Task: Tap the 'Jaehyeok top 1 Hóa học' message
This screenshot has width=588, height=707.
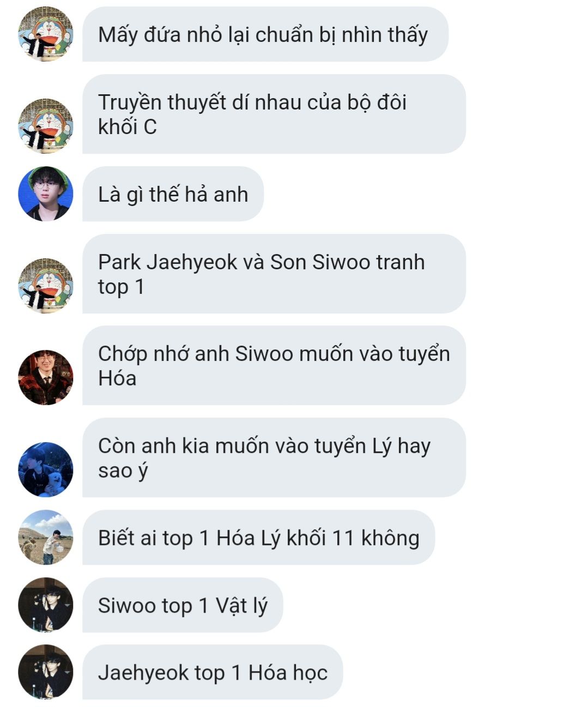Action: pos(213,672)
